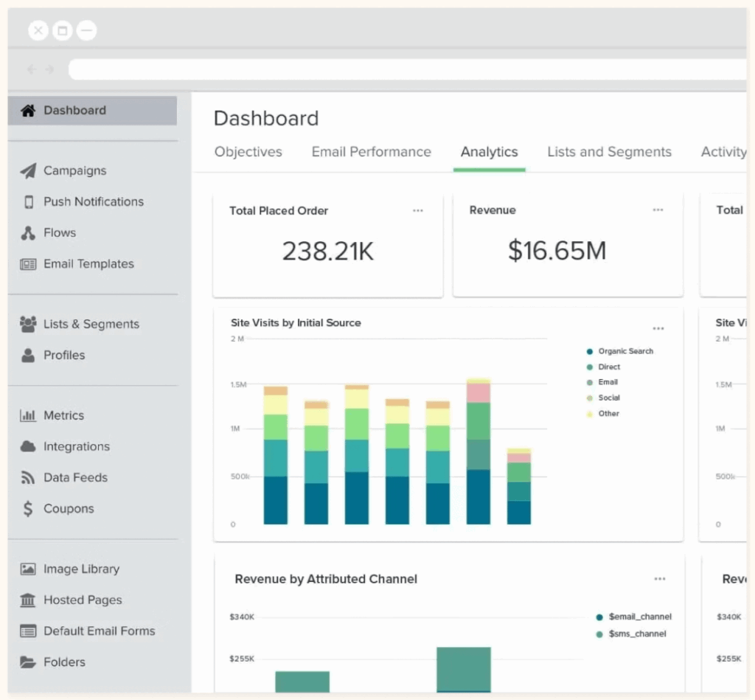This screenshot has width=755, height=700.
Task: Click the Social legend color dot
Action: [588, 398]
